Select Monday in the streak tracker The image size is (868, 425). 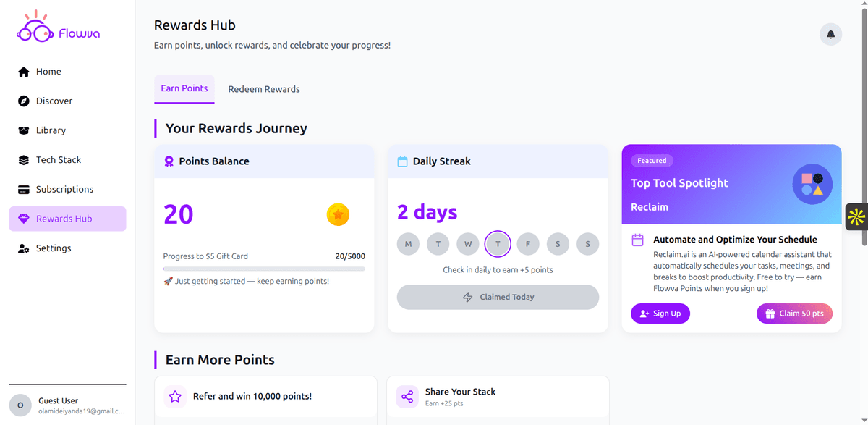point(408,244)
